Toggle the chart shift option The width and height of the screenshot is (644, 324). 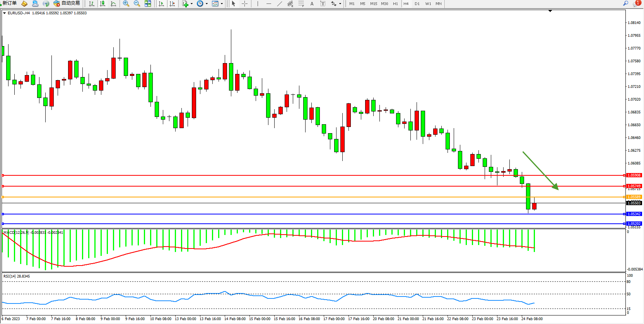(172, 3)
